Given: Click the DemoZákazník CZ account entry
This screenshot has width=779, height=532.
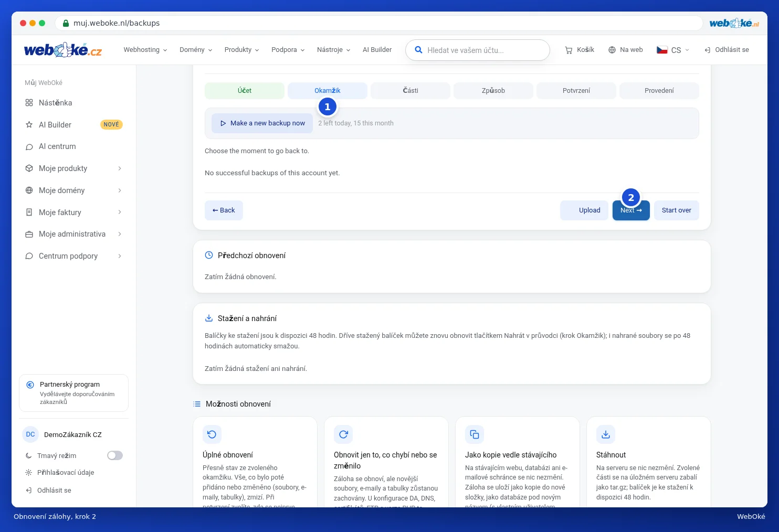Looking at the screenshot, I should click(x=73, y=434).
